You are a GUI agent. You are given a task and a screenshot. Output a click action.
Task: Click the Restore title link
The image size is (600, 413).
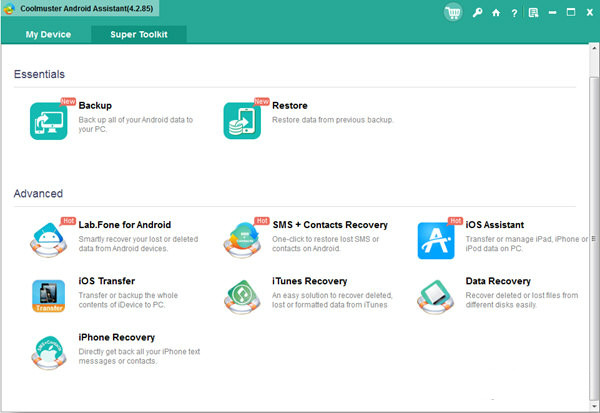[290, 106]
